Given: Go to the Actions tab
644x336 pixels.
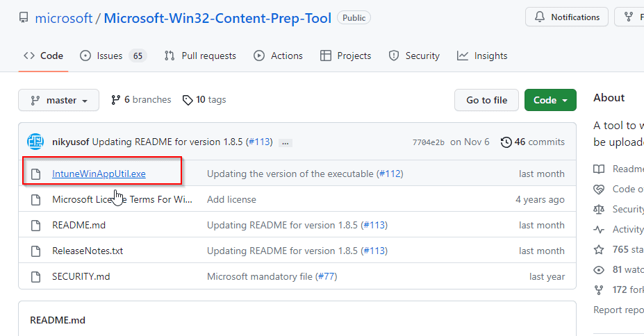Looking at the screenshot, I should 279,56.
